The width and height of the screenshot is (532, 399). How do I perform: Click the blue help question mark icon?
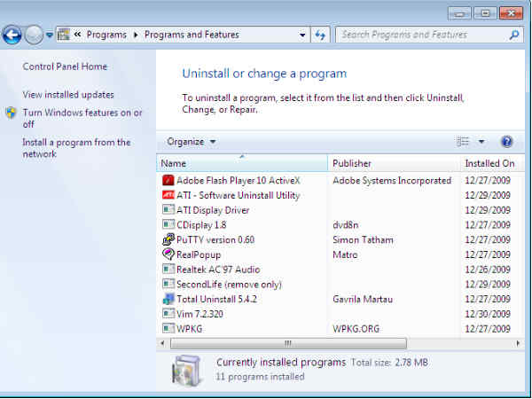coord(506,142)
